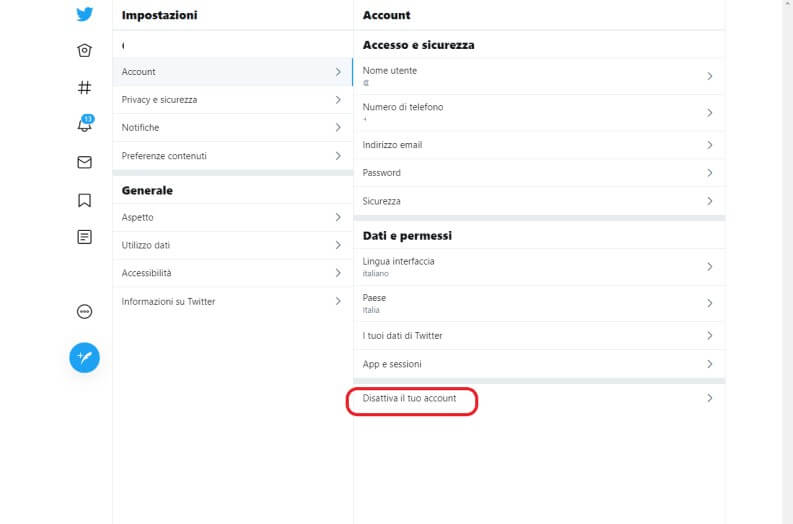Click chevron next to Aspetto
Screen dimensions: 793x524
338,217
